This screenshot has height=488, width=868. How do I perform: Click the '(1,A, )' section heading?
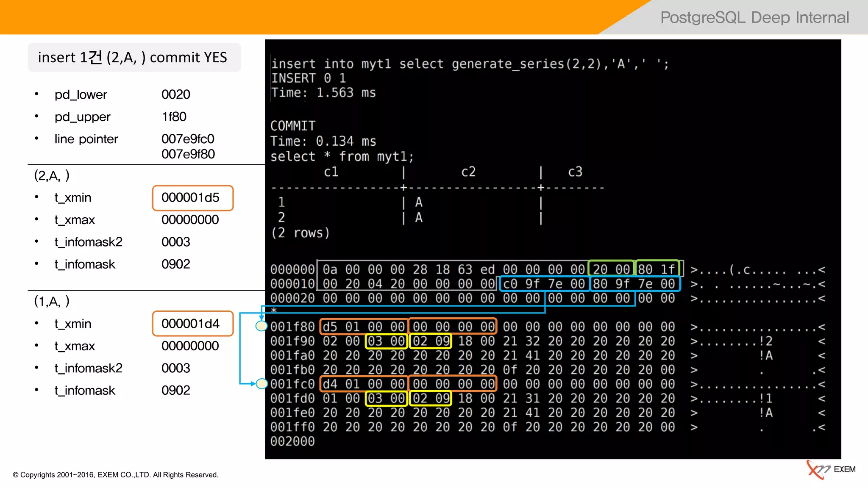pyautogui.click(x=52, y=301)
